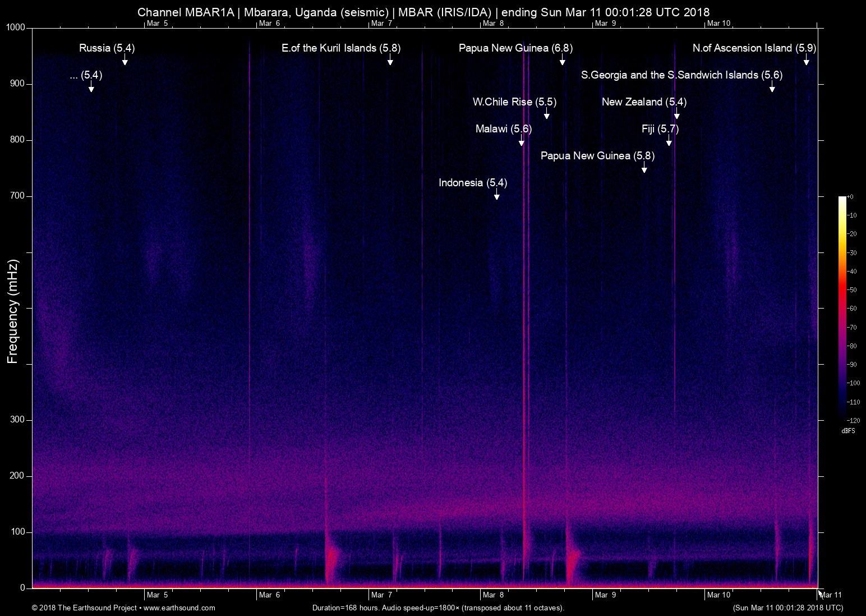Click the 1000 tick label on frequency axis
Image resolution: width=866 pixels, height=616 pixels.
coord(15,27)
